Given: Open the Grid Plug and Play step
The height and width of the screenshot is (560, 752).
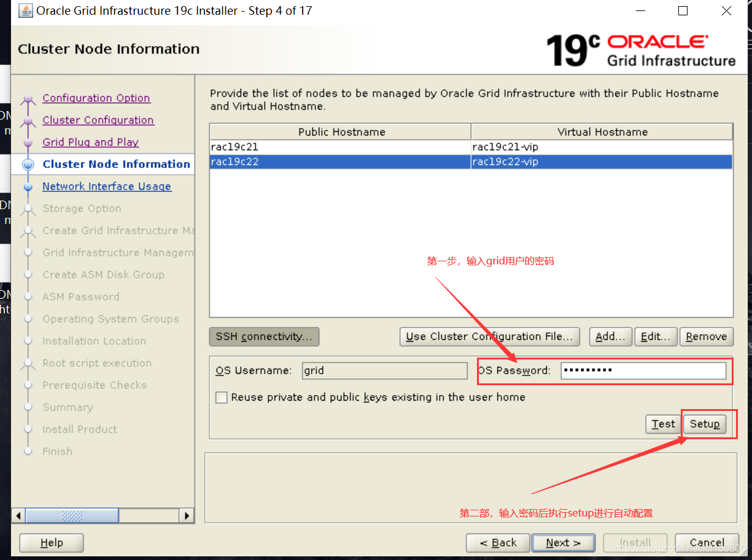Looking at the screenshot, I should click(x=90, y=142).
